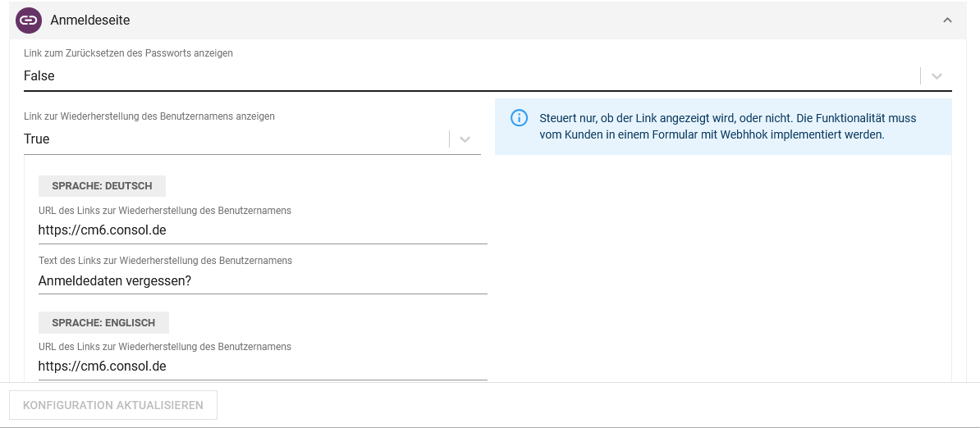Click the 'Link zur Wiederherstellung des Benutzernamens anzeigen' label

click(x=149, y=116)
